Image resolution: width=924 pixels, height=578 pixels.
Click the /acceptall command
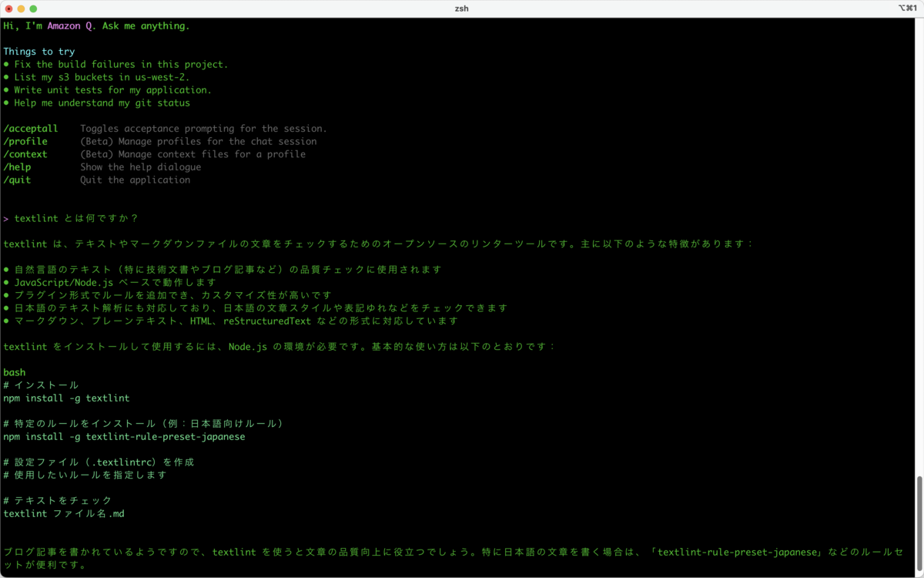(x=31, y=129)
